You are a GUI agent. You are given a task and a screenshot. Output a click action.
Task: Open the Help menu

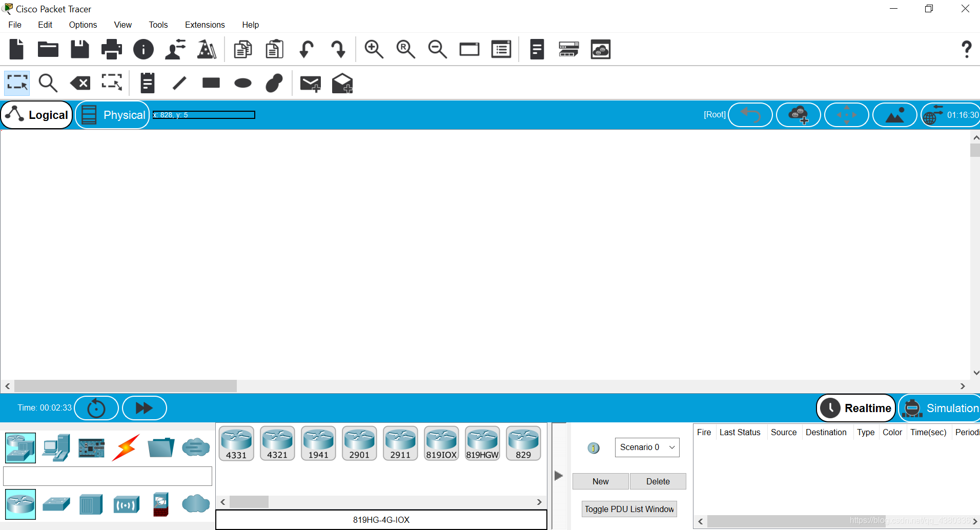[251, 25]
